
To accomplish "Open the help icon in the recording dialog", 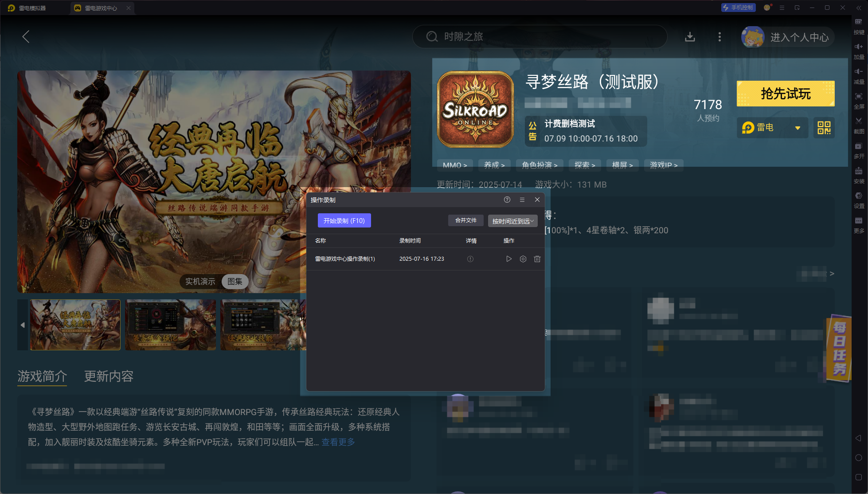I will 507,200.
